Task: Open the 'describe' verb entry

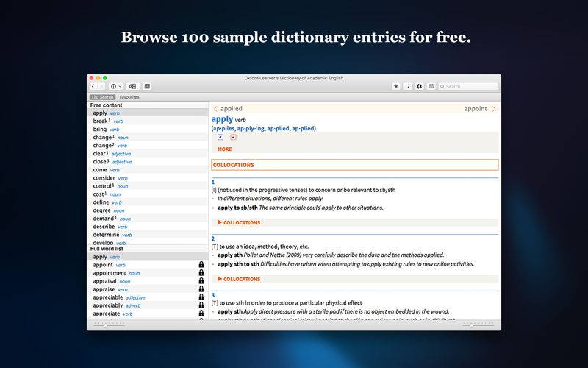Action: [148, 227]
